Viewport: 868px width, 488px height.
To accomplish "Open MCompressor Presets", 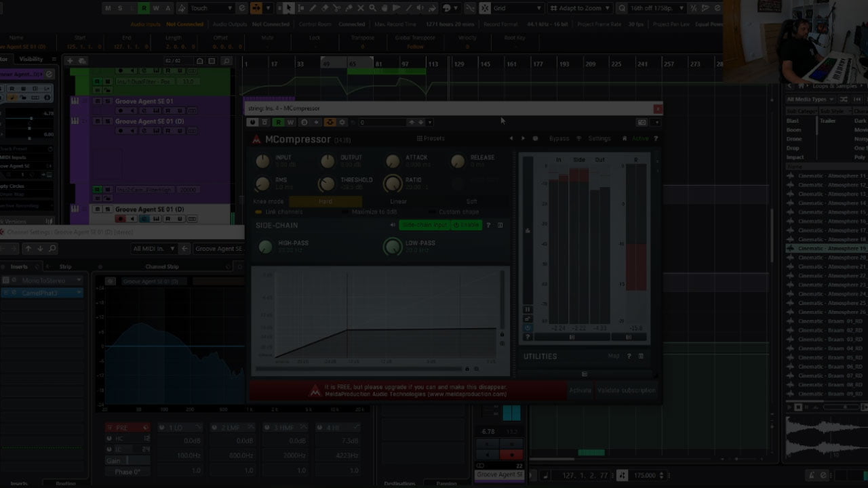I will click(x=431, y=138).
